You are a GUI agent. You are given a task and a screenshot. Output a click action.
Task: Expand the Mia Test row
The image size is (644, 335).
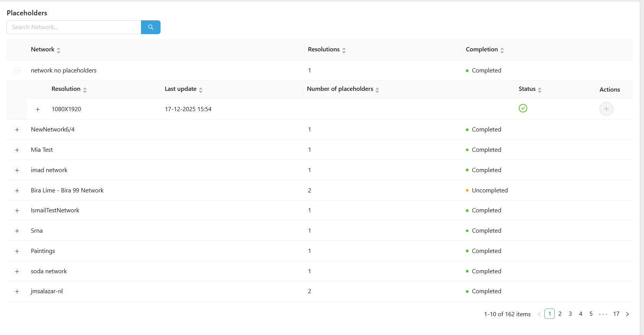17,150
